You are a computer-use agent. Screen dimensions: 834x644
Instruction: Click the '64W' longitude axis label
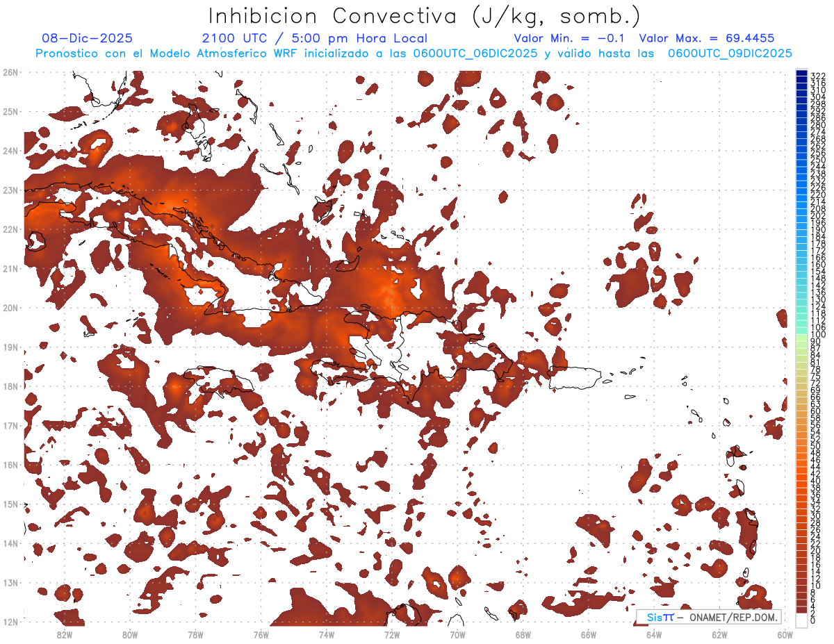[x=654, y=634]
